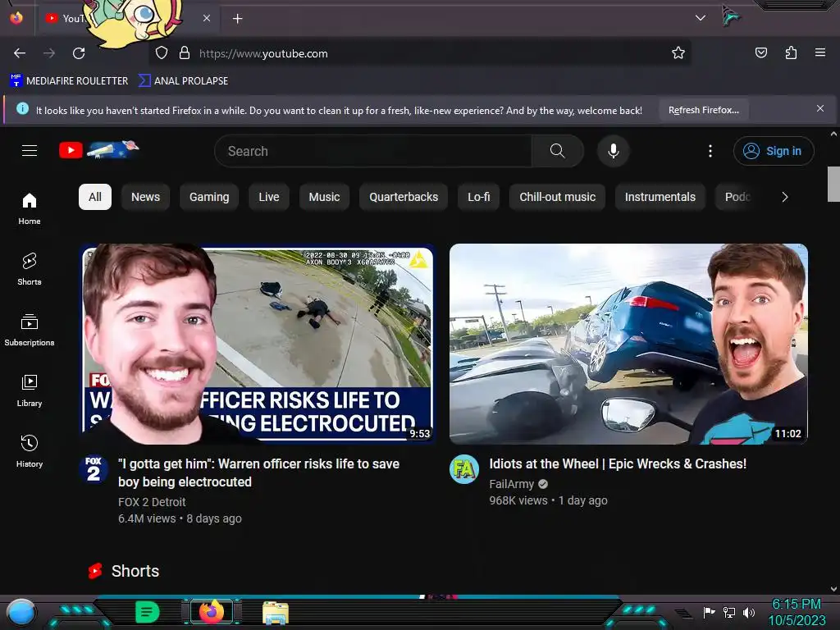List all tabs dropdown arrow
This screenshot has width=840, height=630.
701,18
